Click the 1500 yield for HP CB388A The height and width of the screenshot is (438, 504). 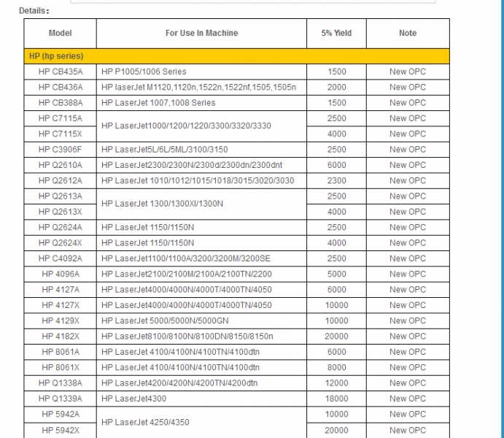click(x=336, y=103)
